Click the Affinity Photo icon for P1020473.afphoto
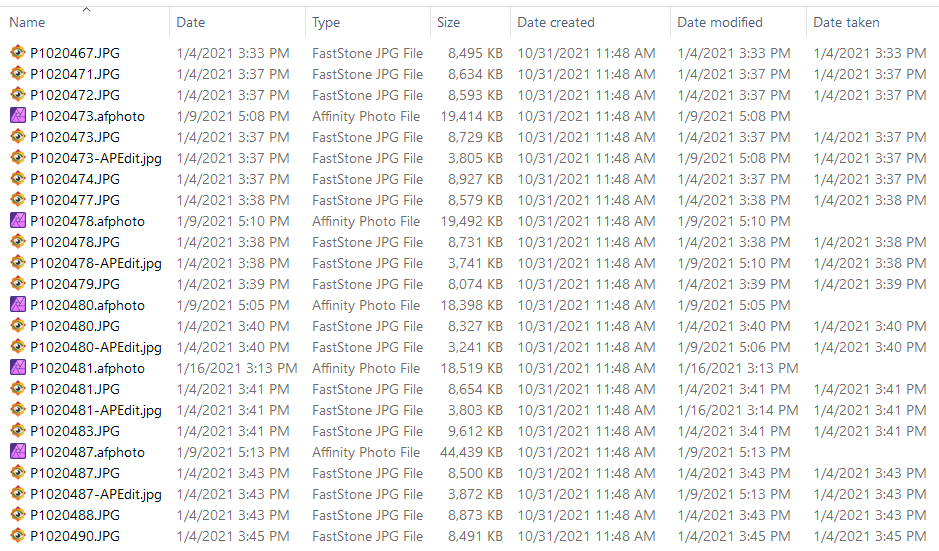Image resolution: width=939 pixels, height=551 pixels. [18, 116]
